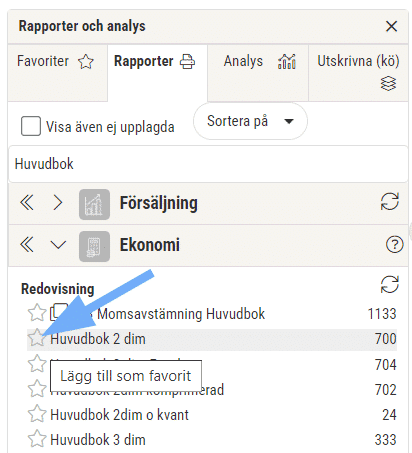Viewport: 412px width, 453px height.
Task: Refresh the Redovisning report list
Action: [389, 285]
